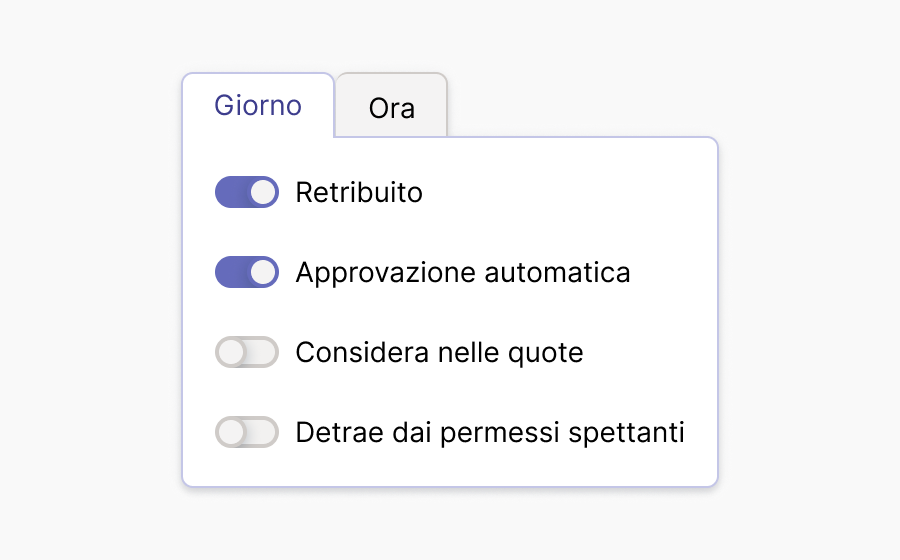Click the knob of the Considera nelle quote switch

pos(231,352)
